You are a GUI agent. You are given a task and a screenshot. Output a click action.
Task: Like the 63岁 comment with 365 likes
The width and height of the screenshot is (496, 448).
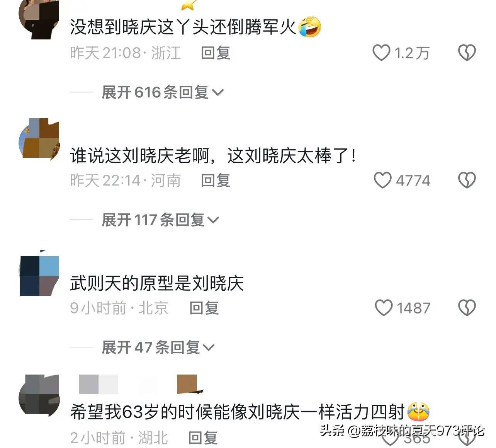tap(390, 439)
